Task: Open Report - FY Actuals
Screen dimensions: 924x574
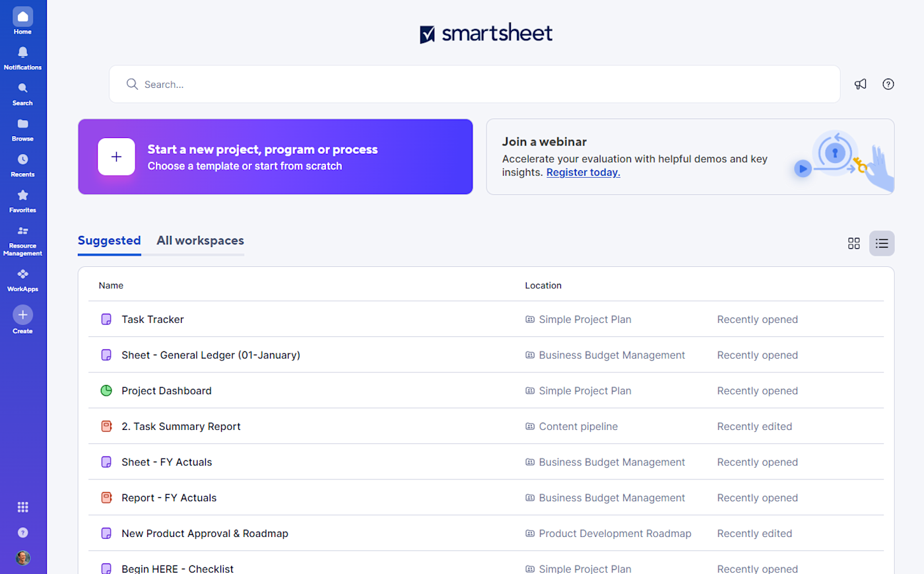Action: (169, 497)
